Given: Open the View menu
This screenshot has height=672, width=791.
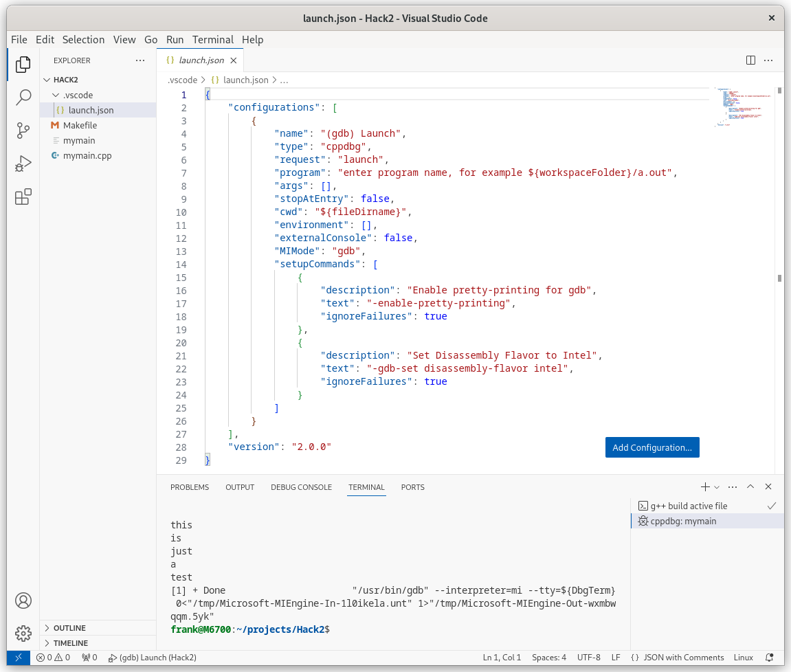Looking at the screenshot, I should [124, 39].
